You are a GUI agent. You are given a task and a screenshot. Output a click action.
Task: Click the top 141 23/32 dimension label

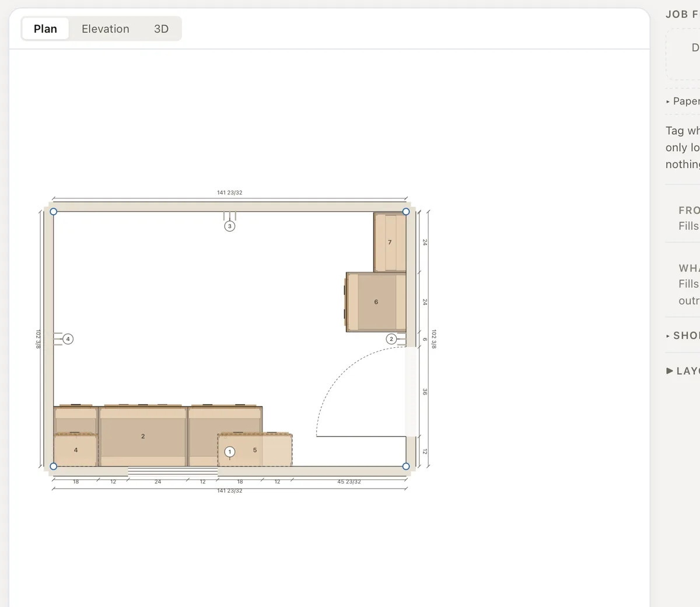point(230,193)
